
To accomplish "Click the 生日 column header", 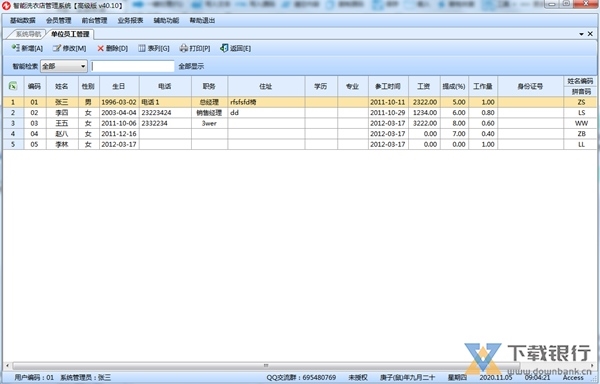I will tap(119, 86).
